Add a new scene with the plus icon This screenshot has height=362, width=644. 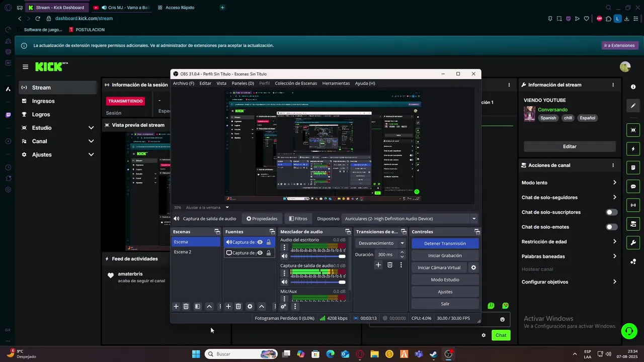tap(176, 306)
